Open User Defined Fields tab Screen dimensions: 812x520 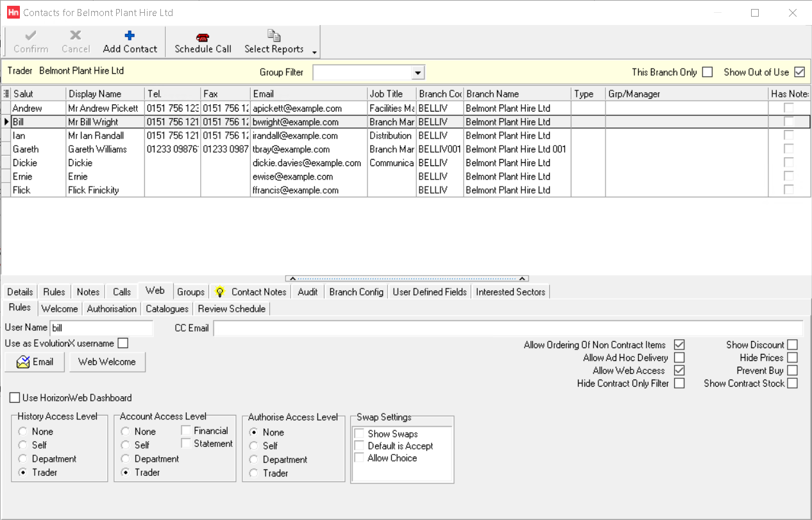[430, 292]
